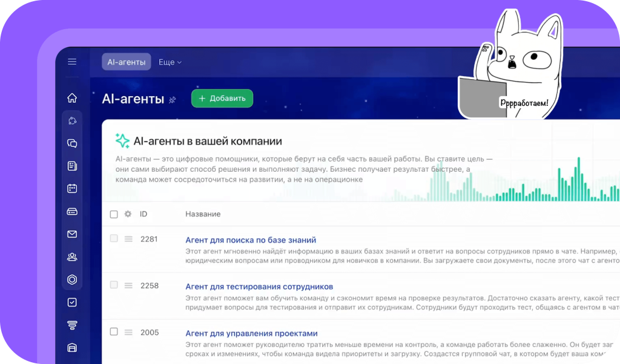Open row actions menu for agent 2281

[128, 239]
